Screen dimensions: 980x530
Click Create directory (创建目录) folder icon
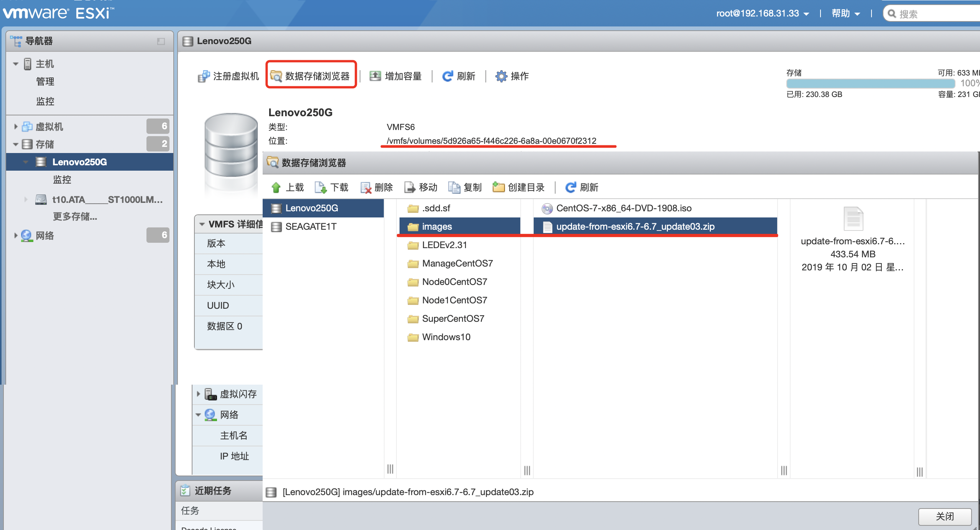point(498,187)
